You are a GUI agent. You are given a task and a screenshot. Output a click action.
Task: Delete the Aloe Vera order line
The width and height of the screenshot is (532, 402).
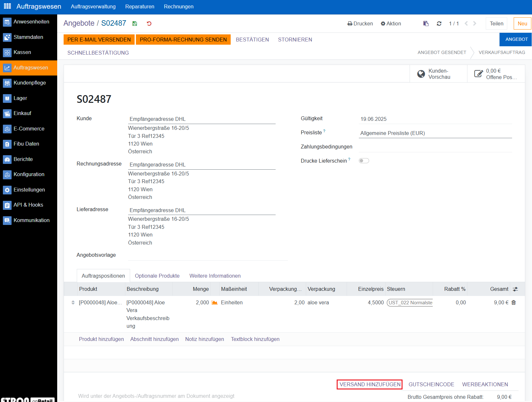[x=514, y=302]
